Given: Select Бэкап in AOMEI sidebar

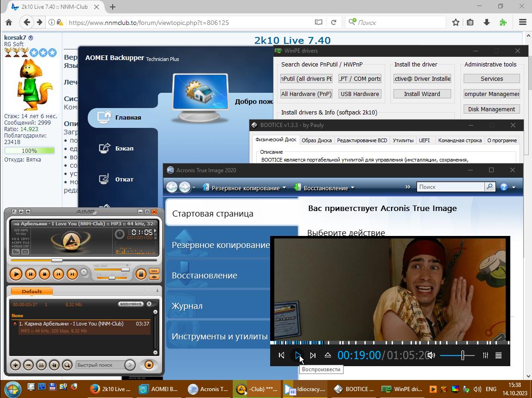Looking at the screenshot, I should coord(124,148).
